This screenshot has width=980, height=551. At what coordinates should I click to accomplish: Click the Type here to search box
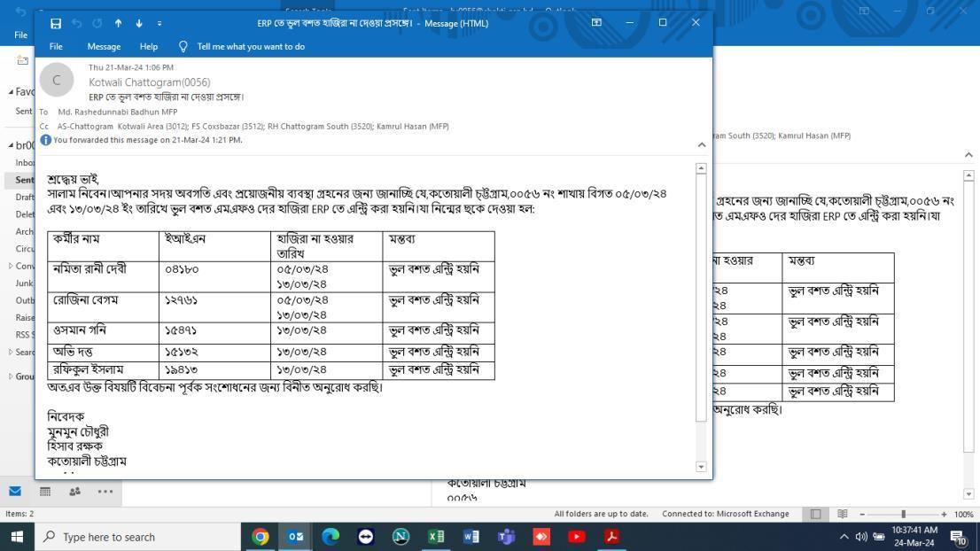pyautogui.click(x=138, y=537)
